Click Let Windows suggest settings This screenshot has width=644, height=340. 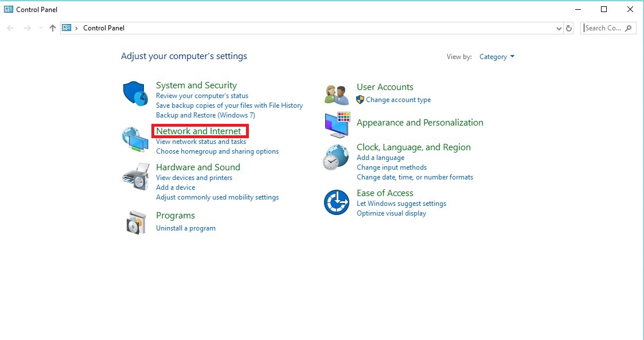point(401,204)
